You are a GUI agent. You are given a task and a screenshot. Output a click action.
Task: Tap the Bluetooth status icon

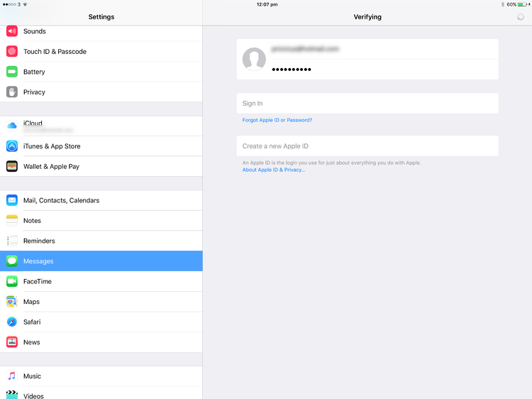(503, 4)
